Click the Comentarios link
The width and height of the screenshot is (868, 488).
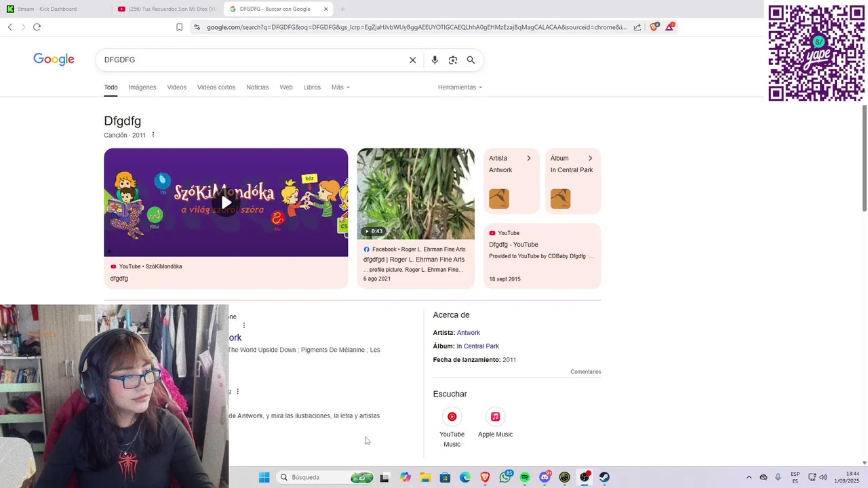pos(586,371)
